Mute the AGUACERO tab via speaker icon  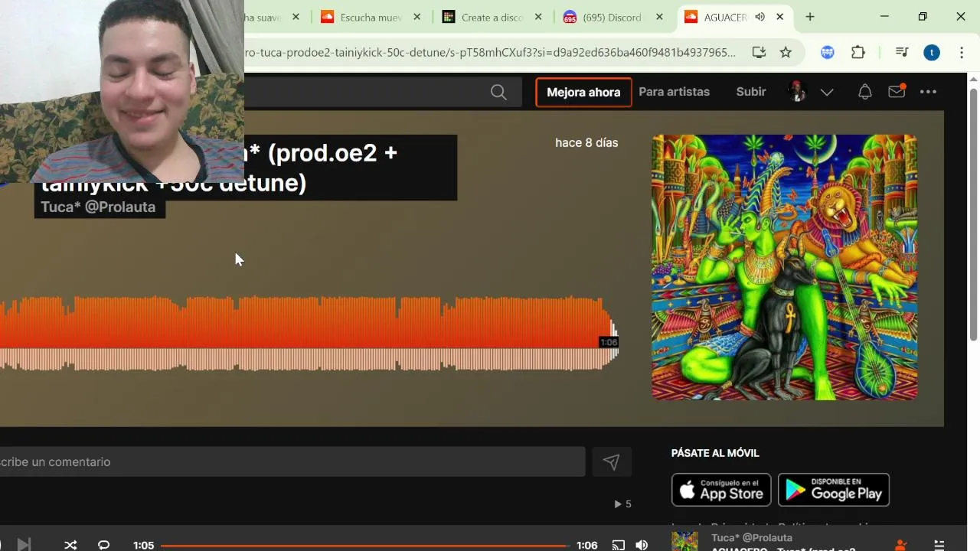point(759,17)
